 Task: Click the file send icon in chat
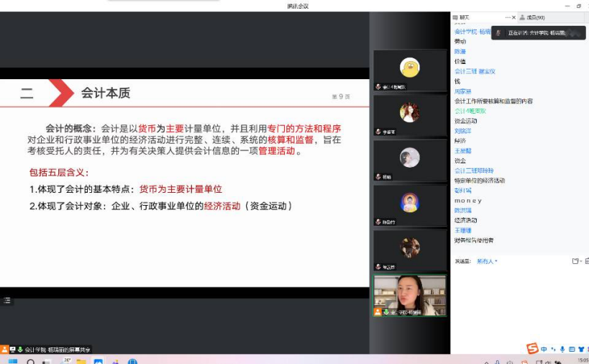(575, 261)
